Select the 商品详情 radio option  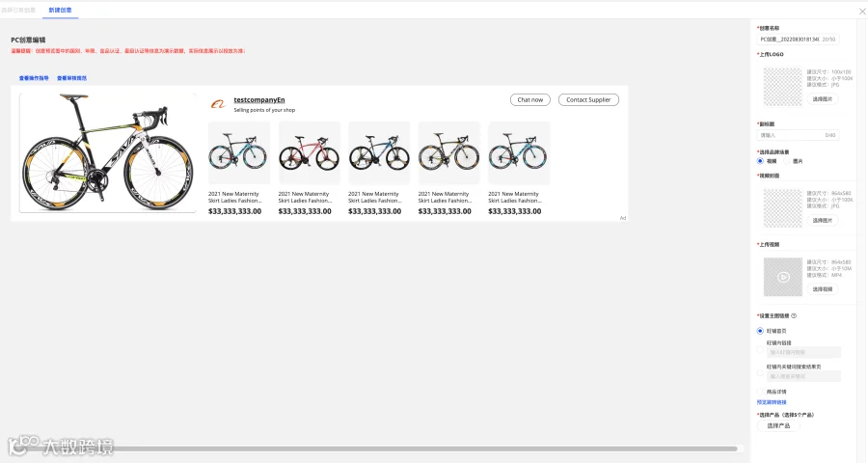pos(760,392)
